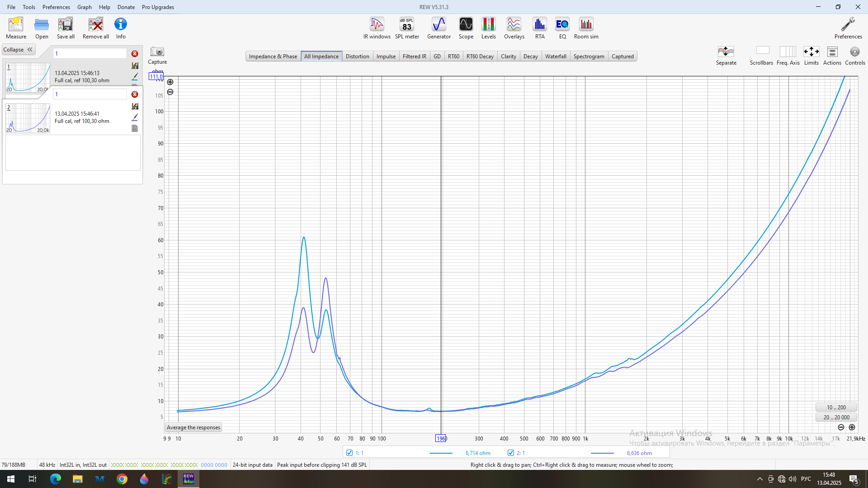The image size is (868, 488).
Task: Select the measurement 2 thumbnail
Action: (28, 118)
